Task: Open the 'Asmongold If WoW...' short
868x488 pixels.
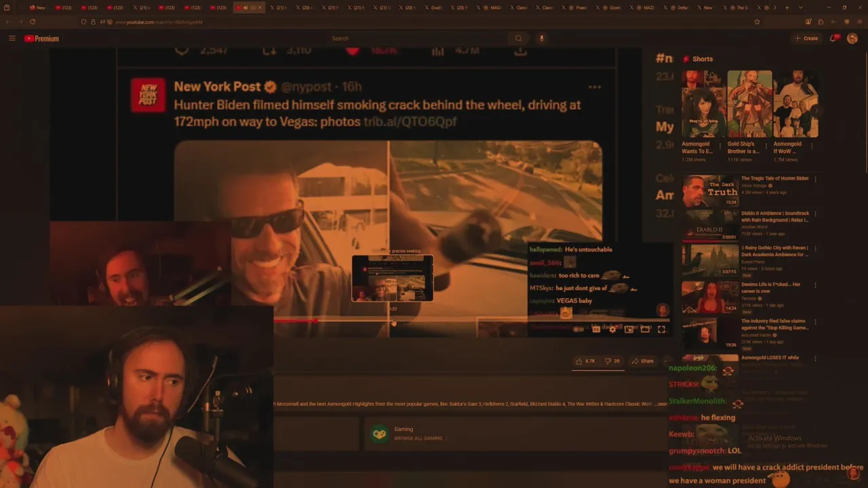Action: point(796,103)
